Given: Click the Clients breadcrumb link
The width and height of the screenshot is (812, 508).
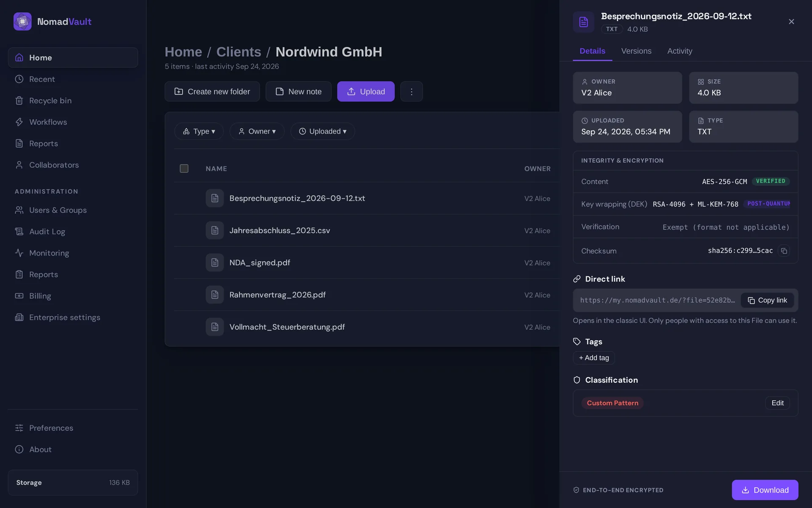Looking at the screenshot, I should [239, 52].
